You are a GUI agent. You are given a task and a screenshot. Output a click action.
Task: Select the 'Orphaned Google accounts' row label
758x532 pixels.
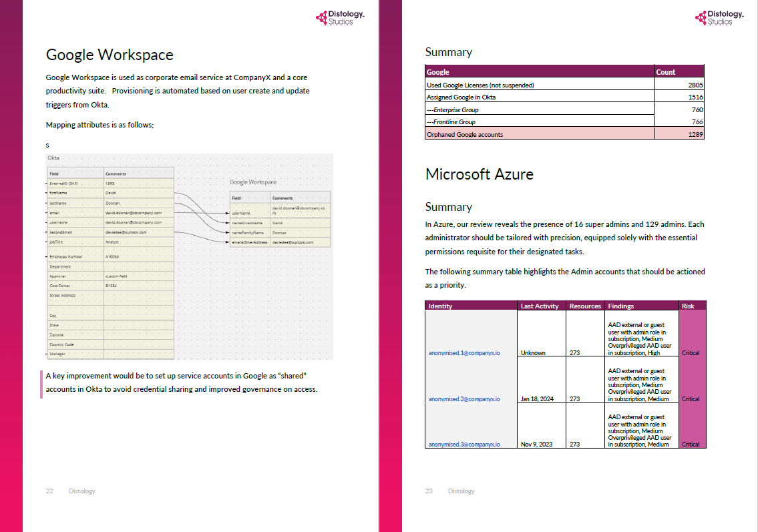[465, 134]
